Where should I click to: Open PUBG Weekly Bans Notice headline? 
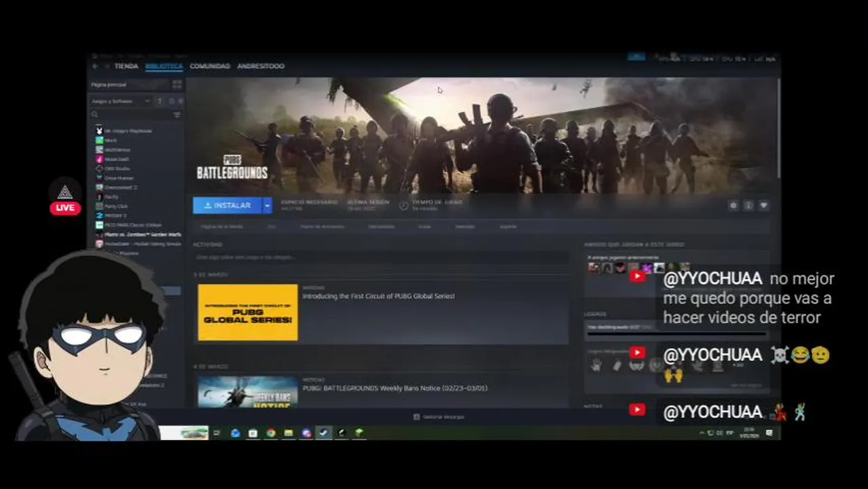pyautogui.click(x=395, y=388)
